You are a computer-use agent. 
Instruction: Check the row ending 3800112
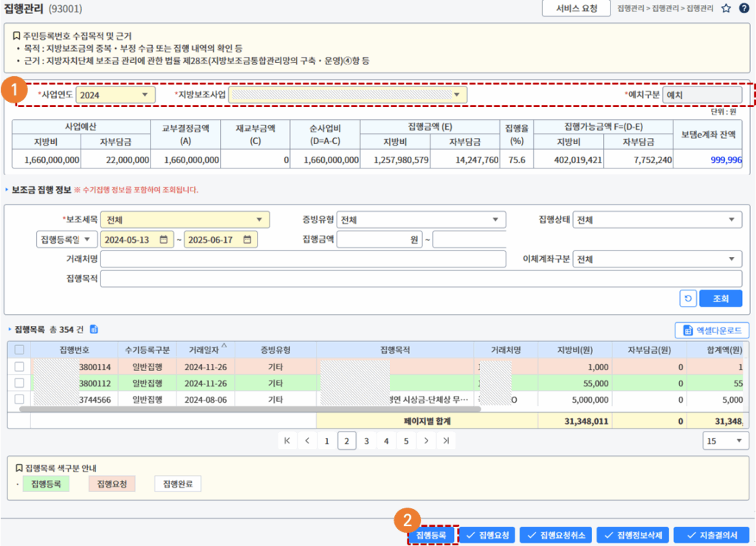(19, 383)
